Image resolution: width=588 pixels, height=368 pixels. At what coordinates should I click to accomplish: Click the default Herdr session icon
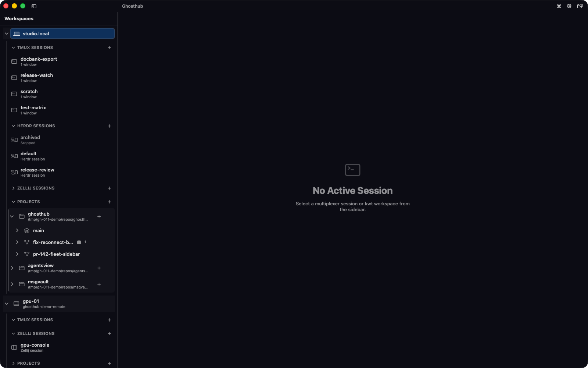click(x=14, y=156)
